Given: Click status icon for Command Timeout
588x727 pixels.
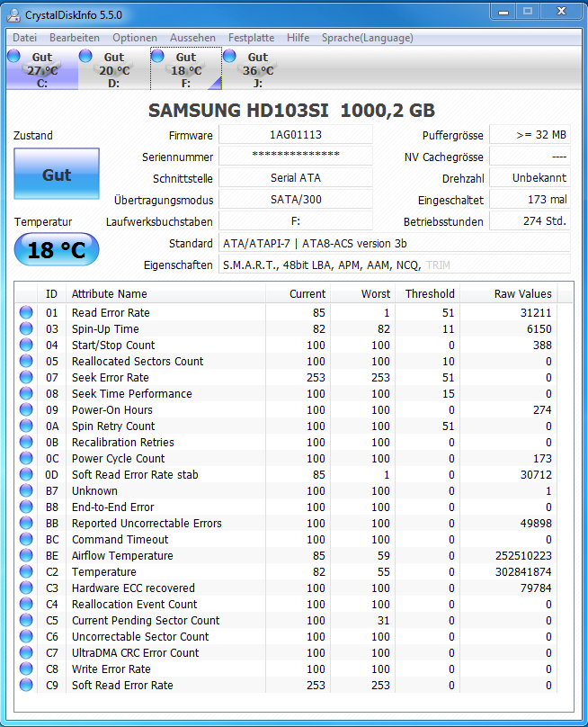Looking at the screenshot, I should point(26,539).
